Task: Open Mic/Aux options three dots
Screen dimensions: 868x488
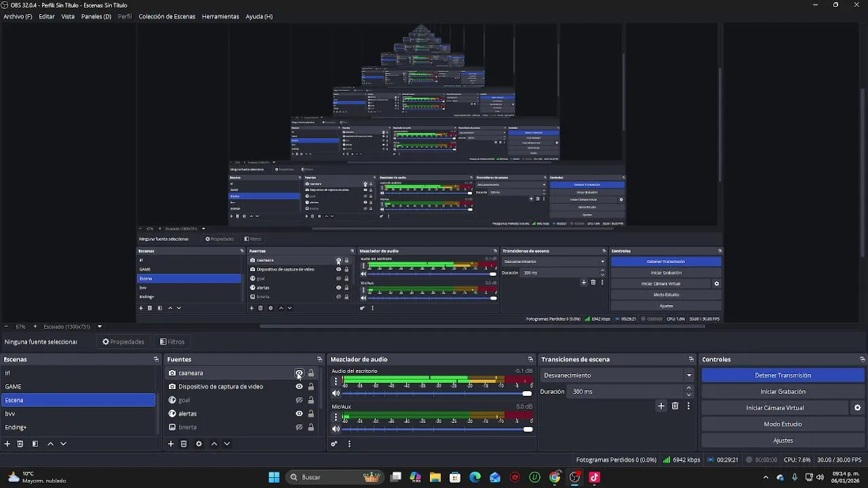Action: 336,418
